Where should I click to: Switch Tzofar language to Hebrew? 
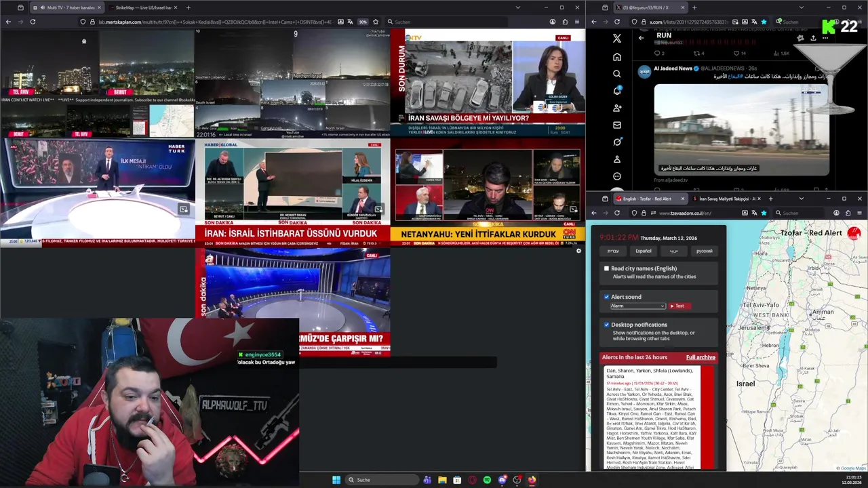pyautogui.click(x=613, y=251)
